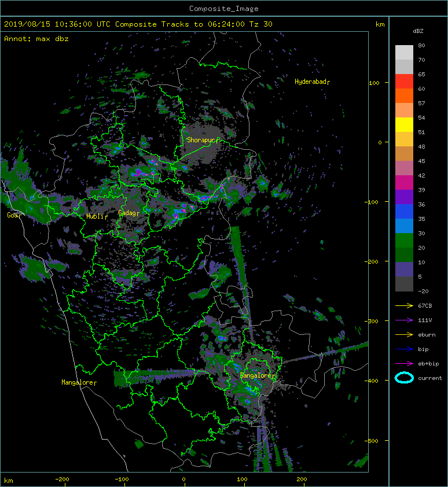The image size is (448, 487).
Task: Click the purple 111V track arrow in legend
Action: [x=404, y=320]
